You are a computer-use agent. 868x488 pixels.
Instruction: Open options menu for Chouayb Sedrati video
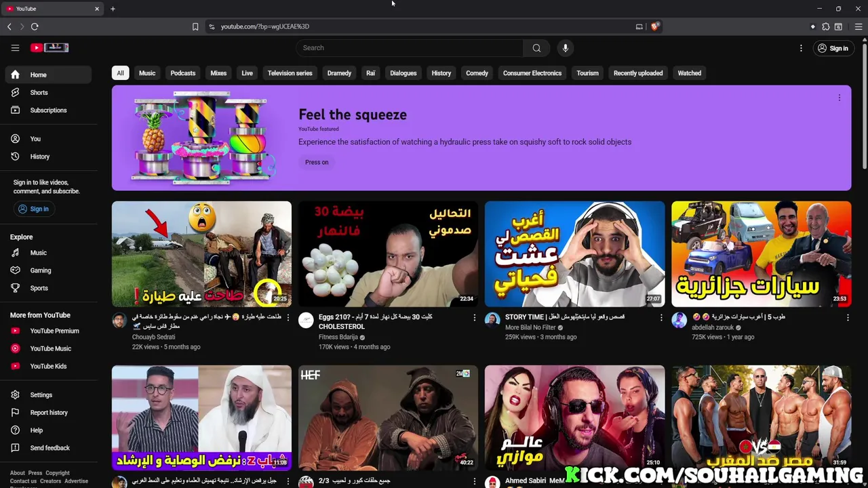pos(288,317)
